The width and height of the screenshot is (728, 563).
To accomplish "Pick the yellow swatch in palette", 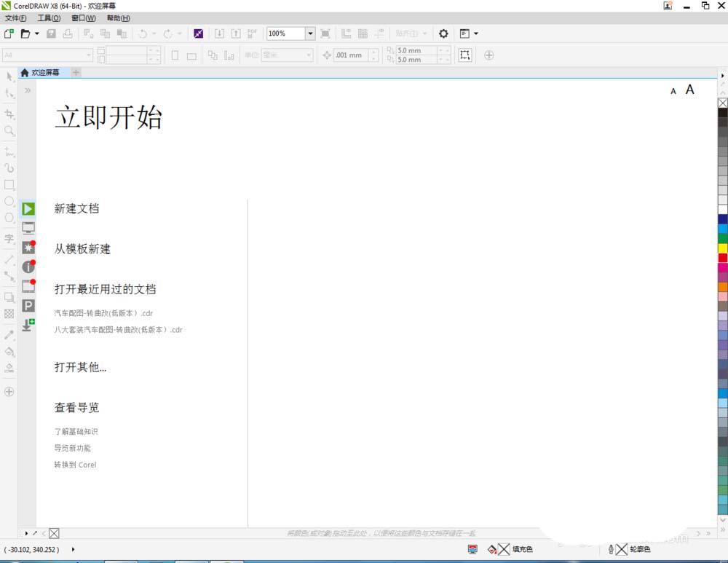I will point(723,248).
